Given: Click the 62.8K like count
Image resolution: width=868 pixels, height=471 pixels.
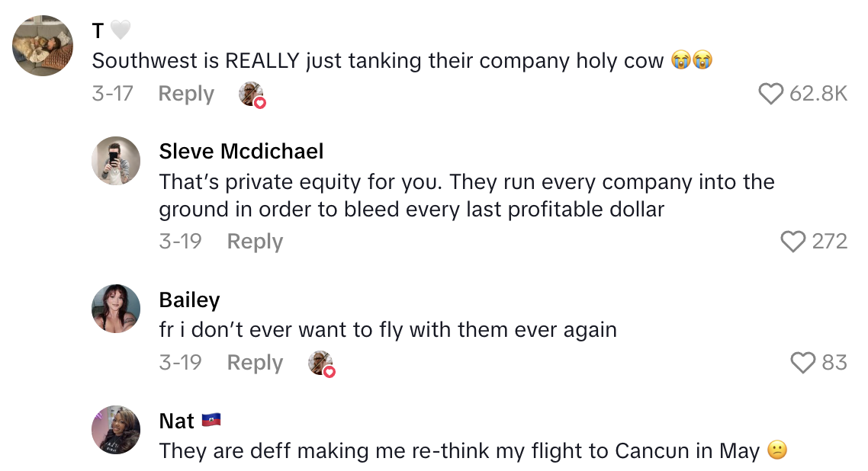Looking at the screenshot, I should (x=819, y=94).
